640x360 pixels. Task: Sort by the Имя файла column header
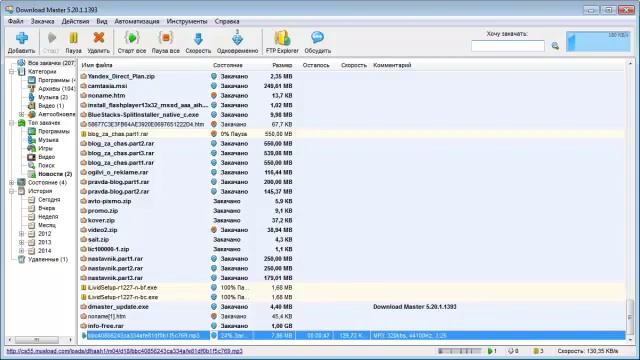click(x=97, y=65)
